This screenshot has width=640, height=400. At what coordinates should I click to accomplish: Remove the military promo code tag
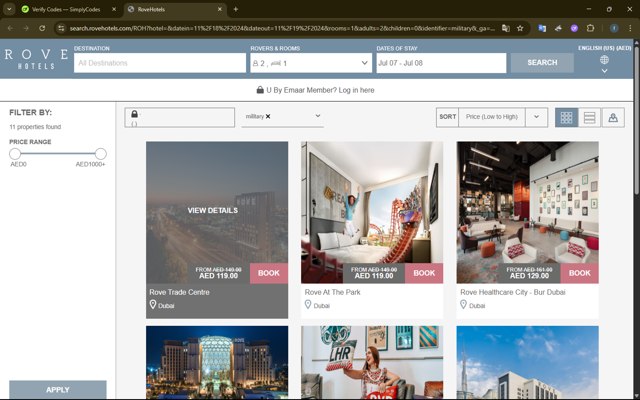click(268, 116)
